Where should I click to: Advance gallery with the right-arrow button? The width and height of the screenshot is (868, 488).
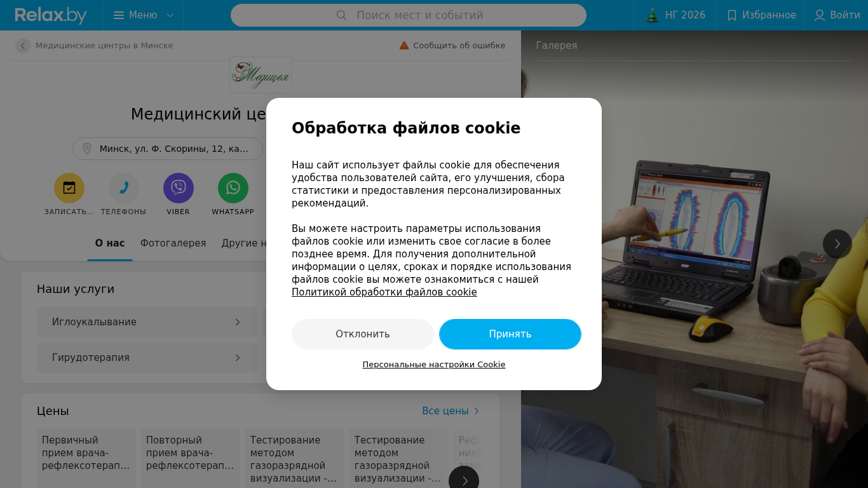pos(837,244)
